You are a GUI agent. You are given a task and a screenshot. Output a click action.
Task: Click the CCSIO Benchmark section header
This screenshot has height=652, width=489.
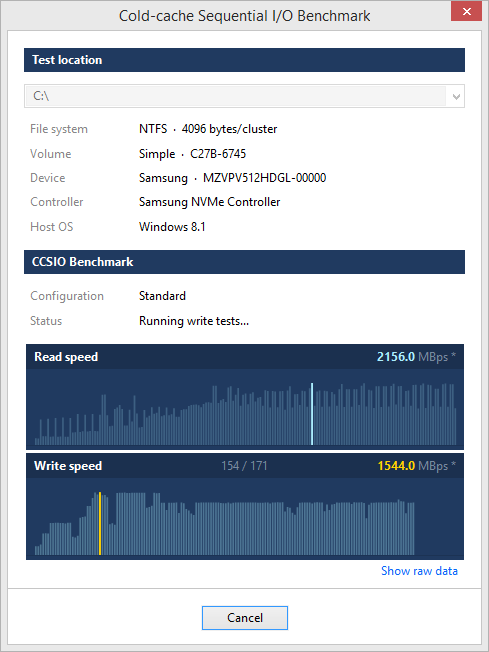[244, 262]
